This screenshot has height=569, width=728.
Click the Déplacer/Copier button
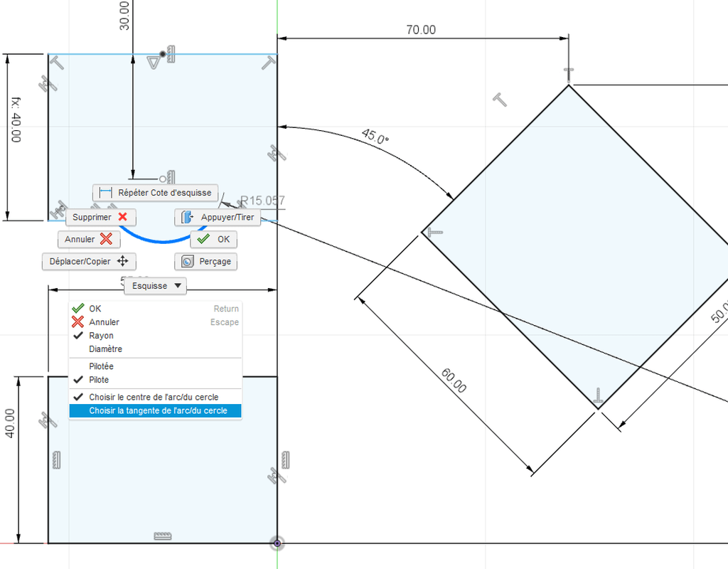(89, 262)
